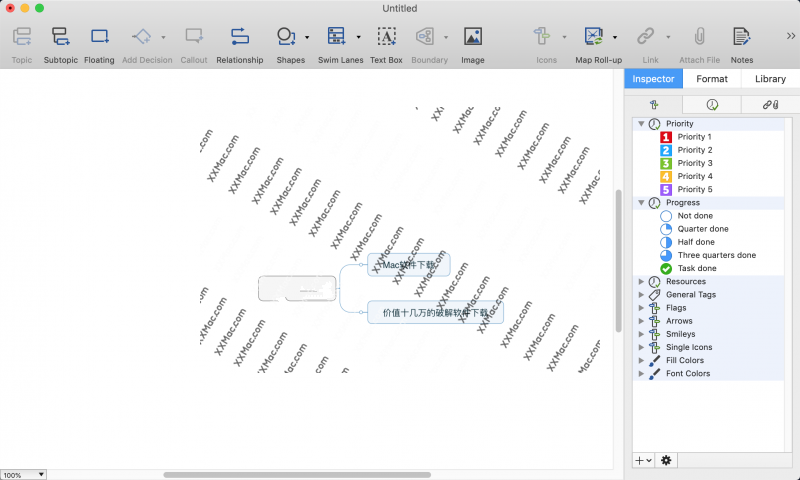
Task: Expand the Arrows group
Action: click(x=641, y=321)
